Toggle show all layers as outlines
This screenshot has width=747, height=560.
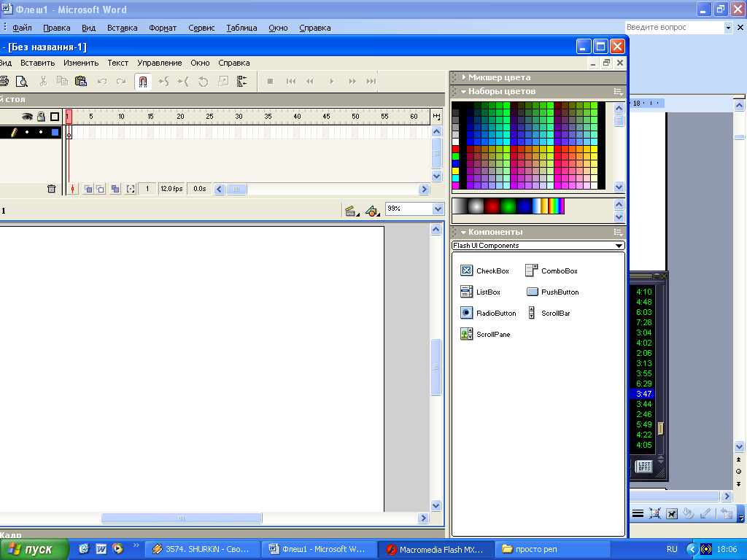55,116
